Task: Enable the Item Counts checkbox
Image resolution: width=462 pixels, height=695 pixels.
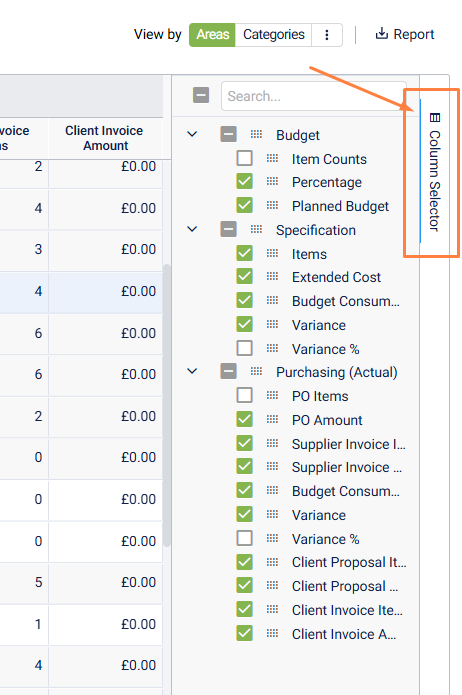Action: (245, 158)
